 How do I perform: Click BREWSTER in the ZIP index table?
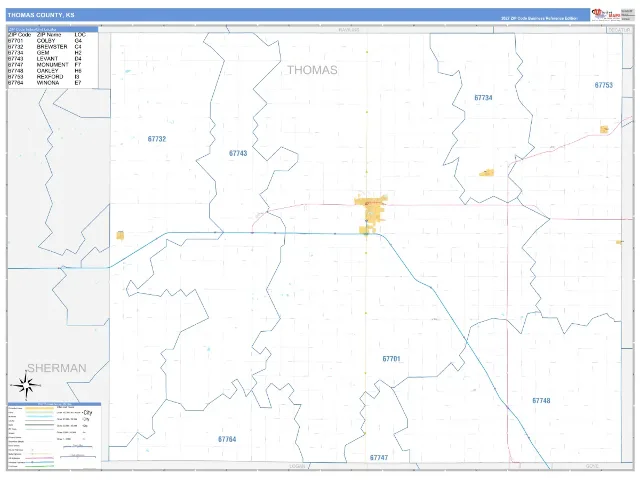click(x=52, y=47)
